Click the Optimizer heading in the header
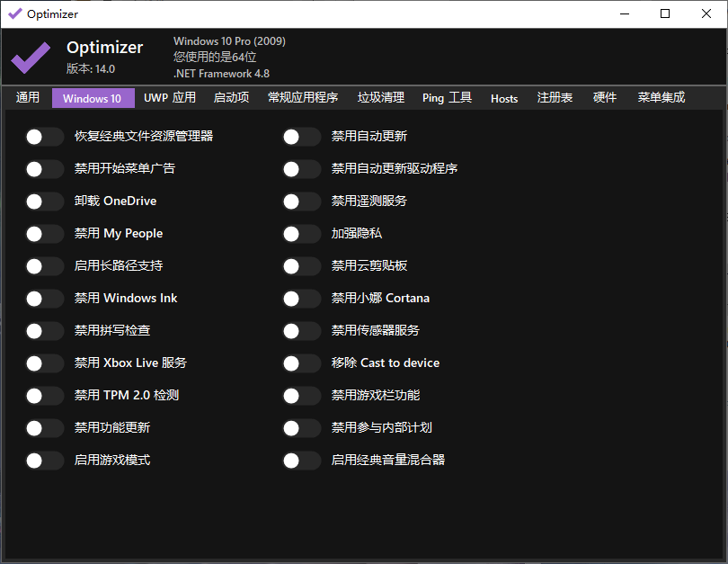The width and height of the screenshot is (728, 564). pyautogui.click(x=105, y=48)
